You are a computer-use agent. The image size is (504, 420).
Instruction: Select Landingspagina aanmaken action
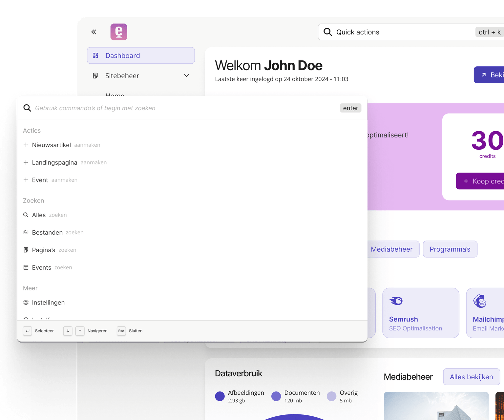click(55, 162)
